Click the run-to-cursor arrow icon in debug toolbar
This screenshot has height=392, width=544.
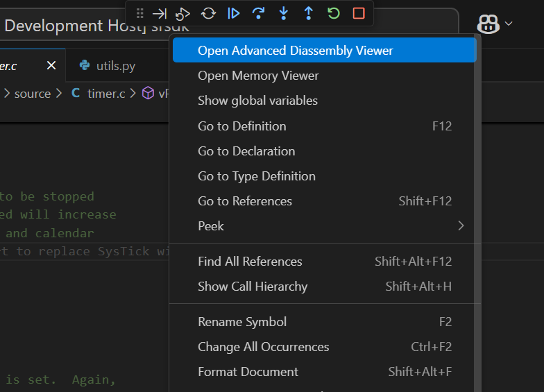(160, 13)
